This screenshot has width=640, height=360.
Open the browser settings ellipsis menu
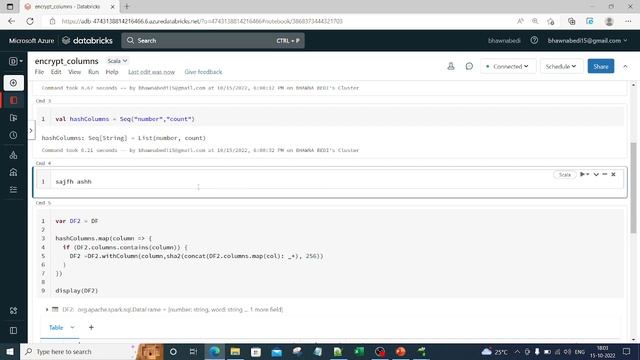(628, 21)
